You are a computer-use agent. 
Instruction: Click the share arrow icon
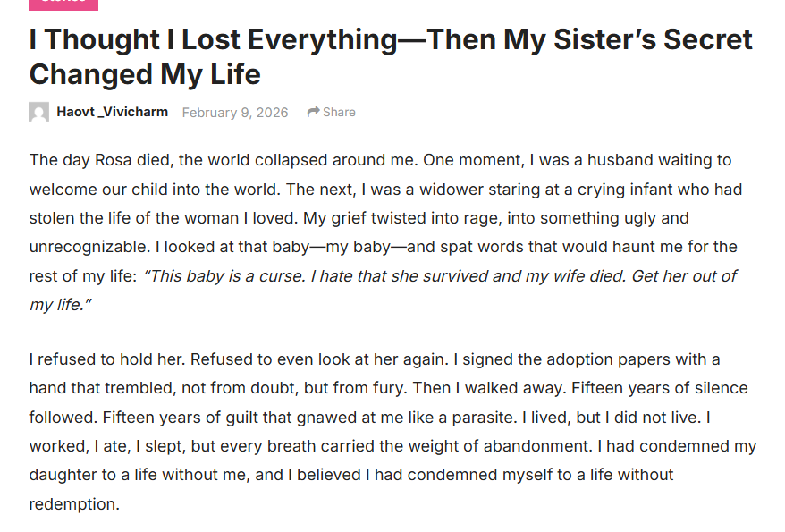[x=313, y=112]
